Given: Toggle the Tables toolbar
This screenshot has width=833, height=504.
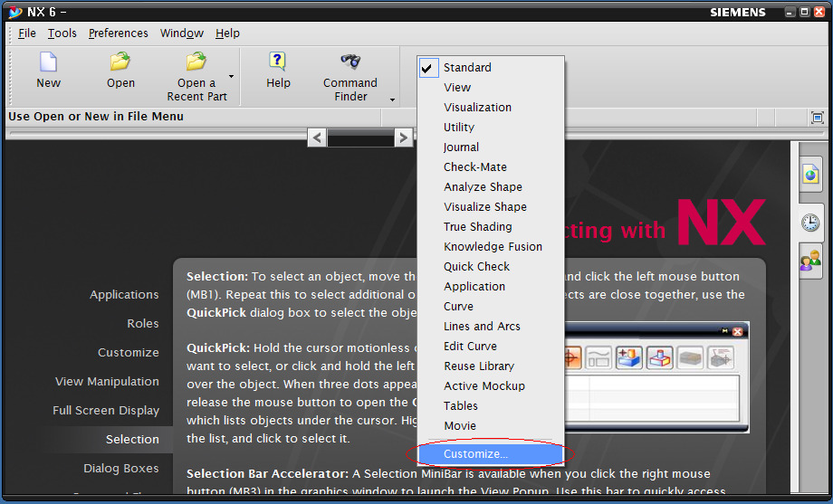Looking at the screenshot, I should pyautogui.click(x=491, y=405).
